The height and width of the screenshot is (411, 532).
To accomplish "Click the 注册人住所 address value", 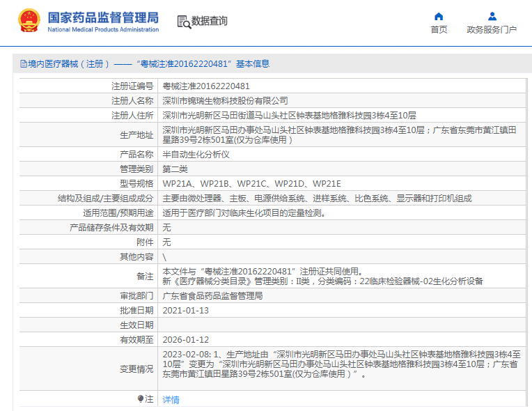I will tap(289, 116).
